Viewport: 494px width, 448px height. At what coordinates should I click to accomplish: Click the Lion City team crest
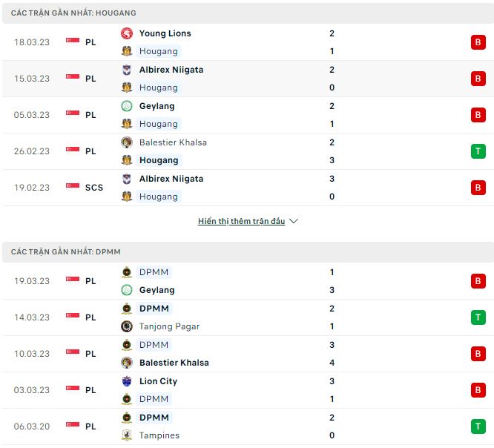click(x=127, y=381)
